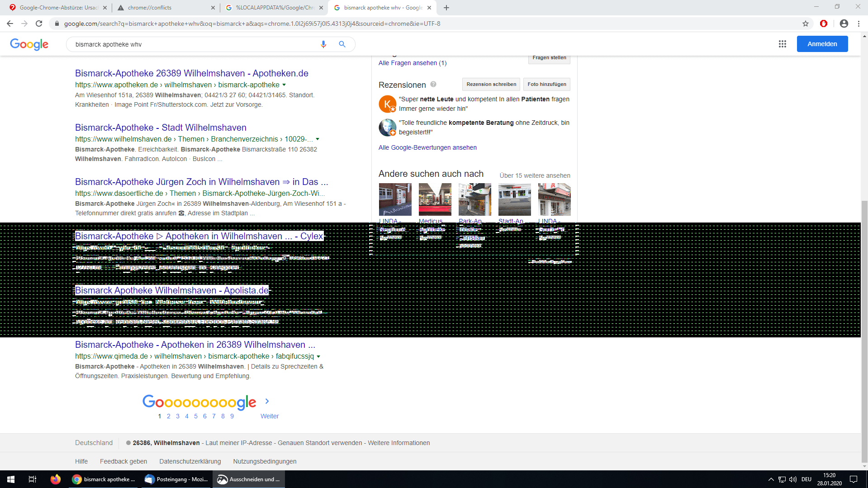Go to next results page via arrow

click(267, 401)
